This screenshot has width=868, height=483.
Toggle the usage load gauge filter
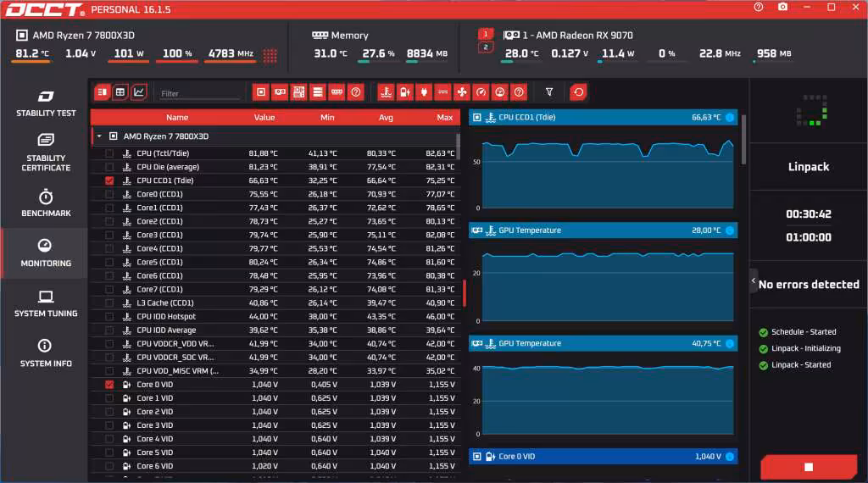point(500,92)
